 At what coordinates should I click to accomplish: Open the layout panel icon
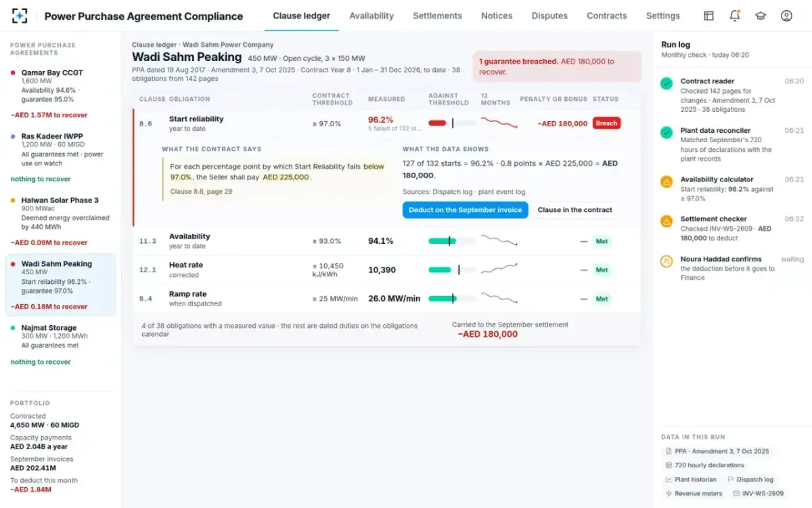tap(708, 16)
